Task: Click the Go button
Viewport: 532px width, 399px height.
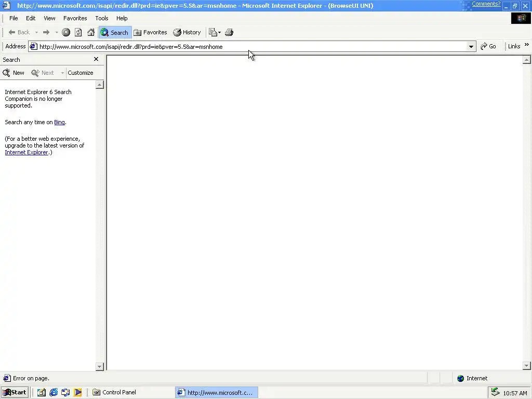Action: point(488,46)
